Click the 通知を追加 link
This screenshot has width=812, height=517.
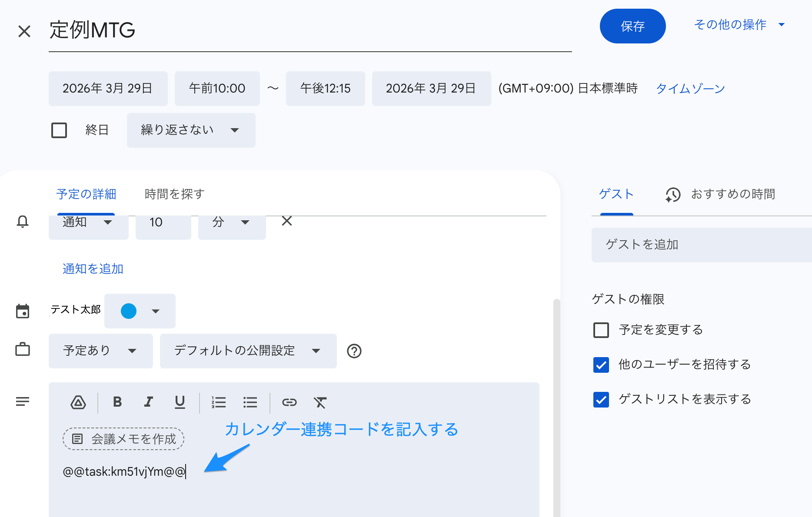click(93, 269)
